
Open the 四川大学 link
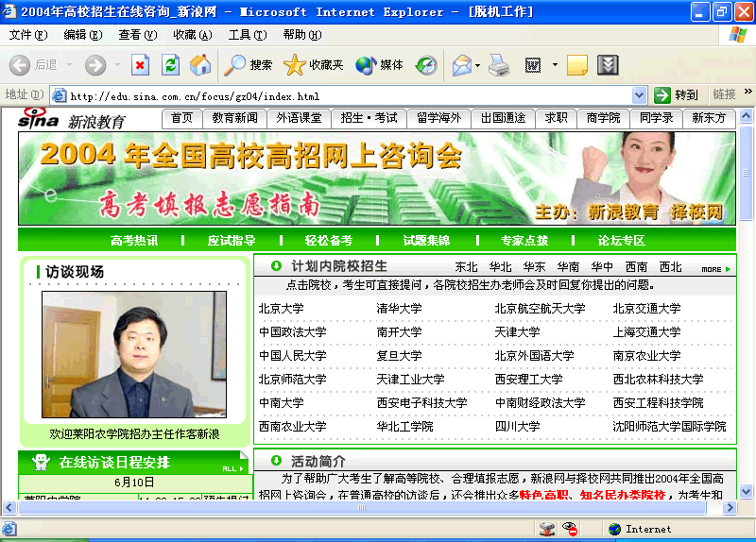517,427
